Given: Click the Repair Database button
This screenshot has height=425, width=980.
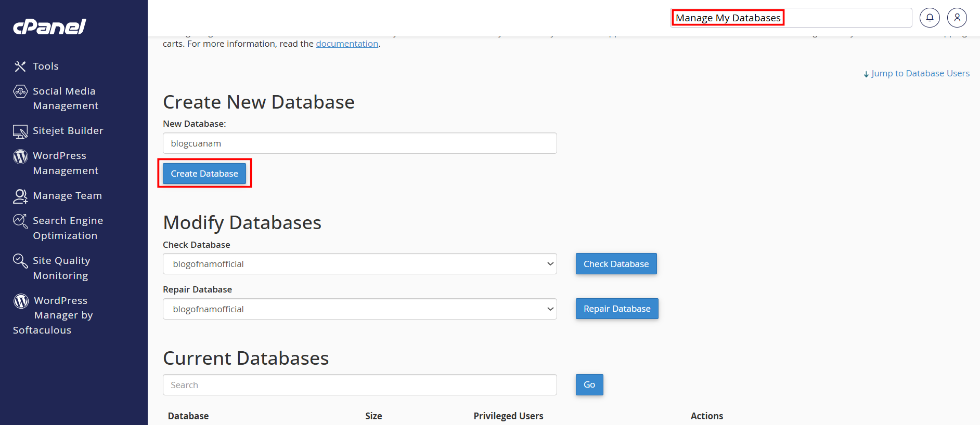Looking at the screenshot, I should (617, 309).
